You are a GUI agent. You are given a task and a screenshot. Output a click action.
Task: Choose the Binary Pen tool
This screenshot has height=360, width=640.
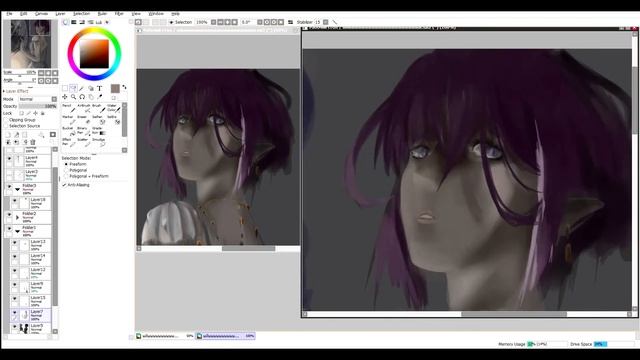pyautogui.click(x=84, y=131)
